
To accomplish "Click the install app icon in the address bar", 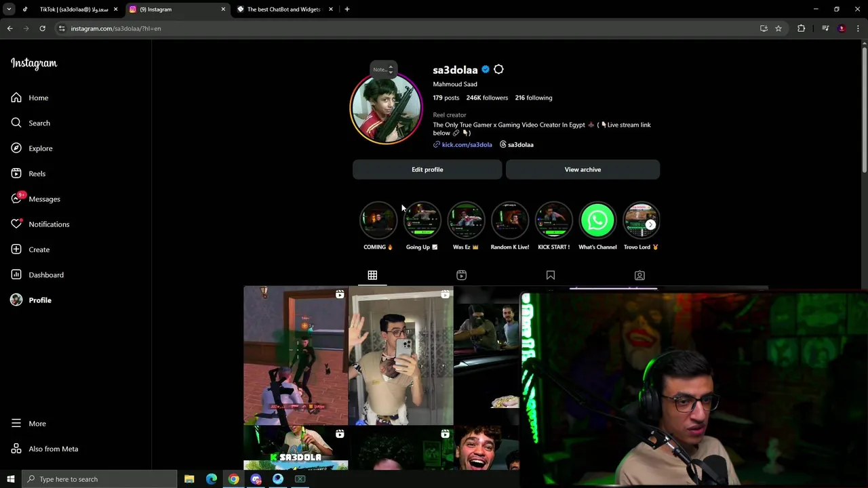I will tap(764, 28).
